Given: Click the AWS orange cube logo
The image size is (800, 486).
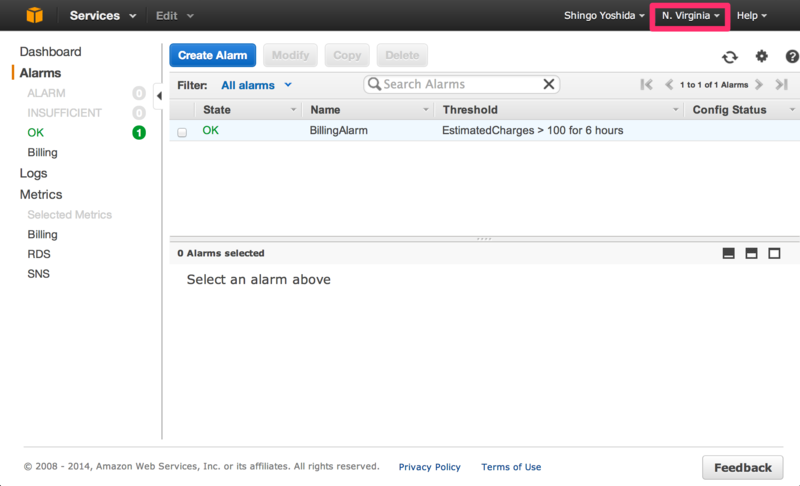Looking at the screenshot, I should (35, 15).
